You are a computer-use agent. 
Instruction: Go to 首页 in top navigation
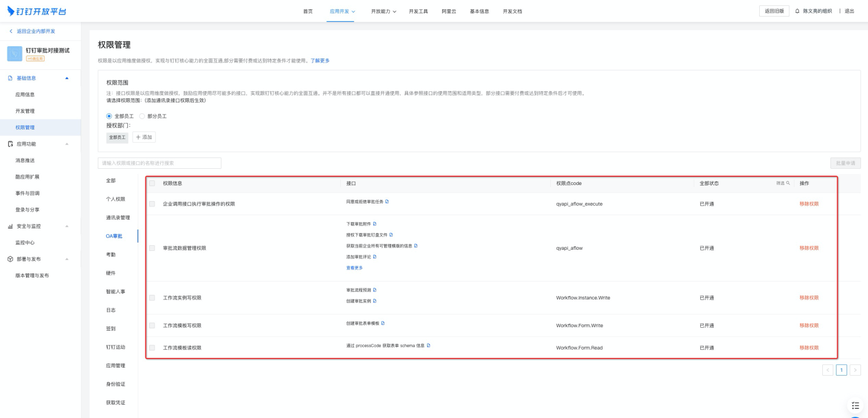click(308, 11)
